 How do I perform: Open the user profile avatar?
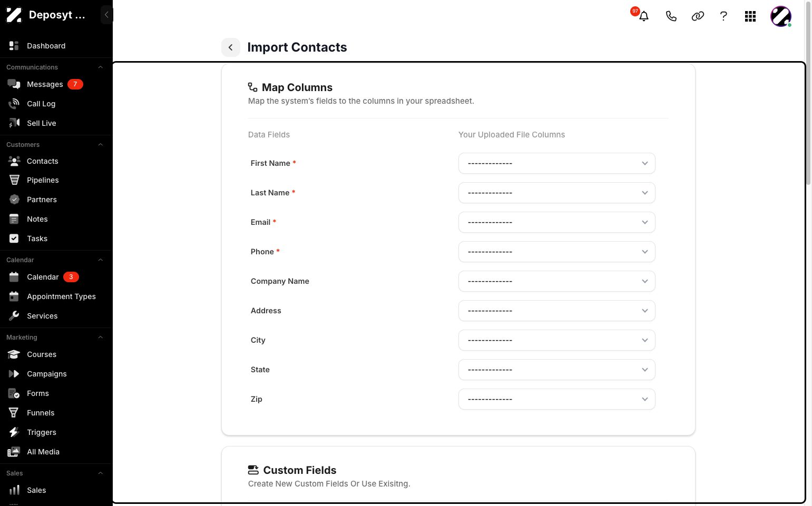[x=781, y=16]
